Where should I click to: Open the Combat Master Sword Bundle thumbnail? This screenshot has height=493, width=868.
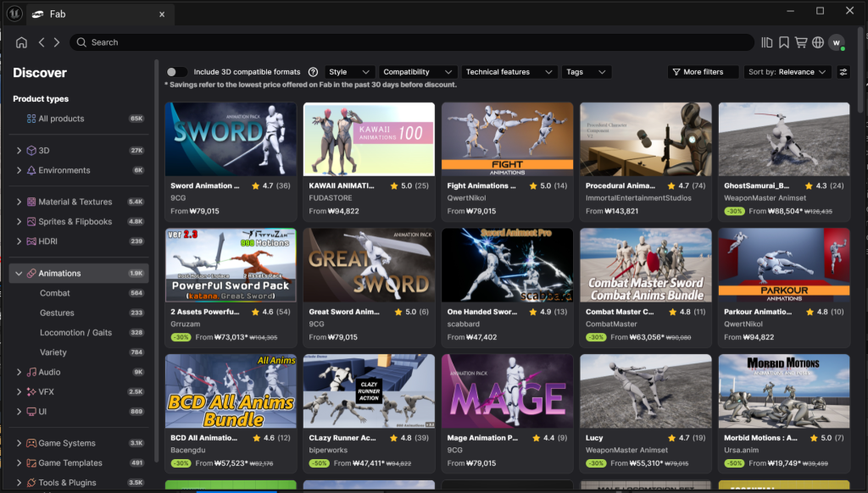click(x=646, y=266)
